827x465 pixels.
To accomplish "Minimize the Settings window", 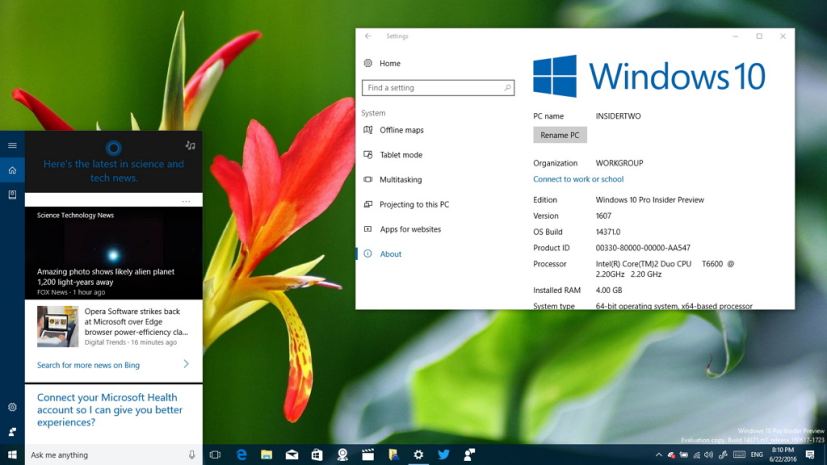I will 735,36.
